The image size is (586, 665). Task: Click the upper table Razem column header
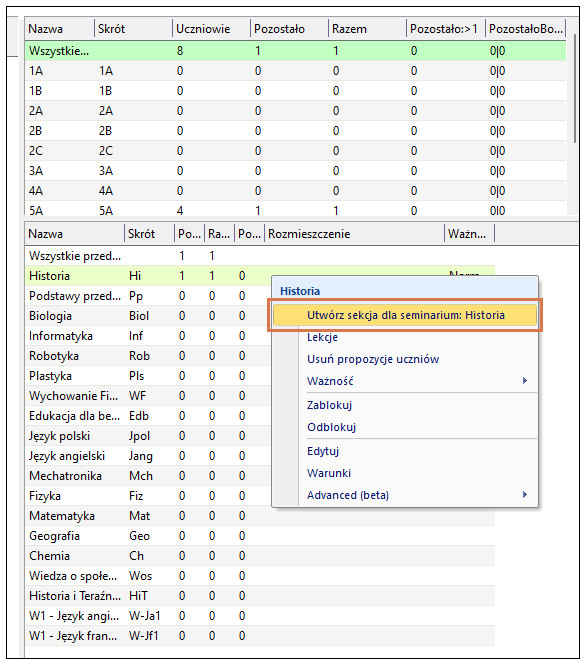click(x=367, y=29)
